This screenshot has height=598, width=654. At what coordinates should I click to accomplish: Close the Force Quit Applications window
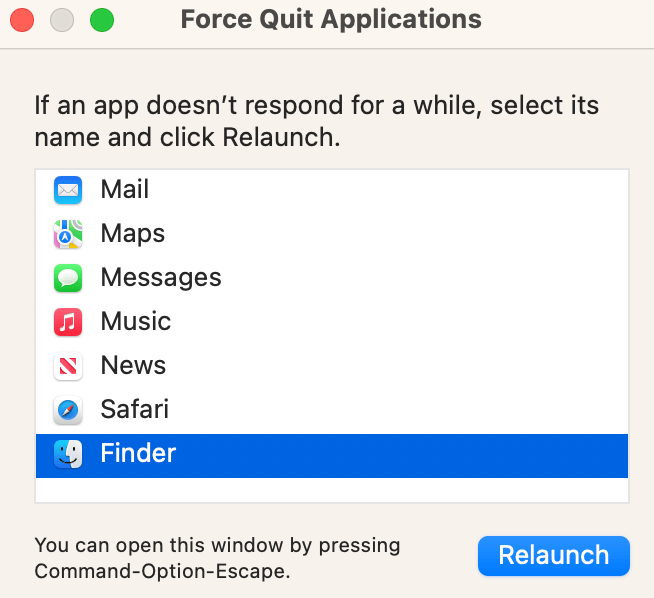pyautogui.click(x=22, y=20)
